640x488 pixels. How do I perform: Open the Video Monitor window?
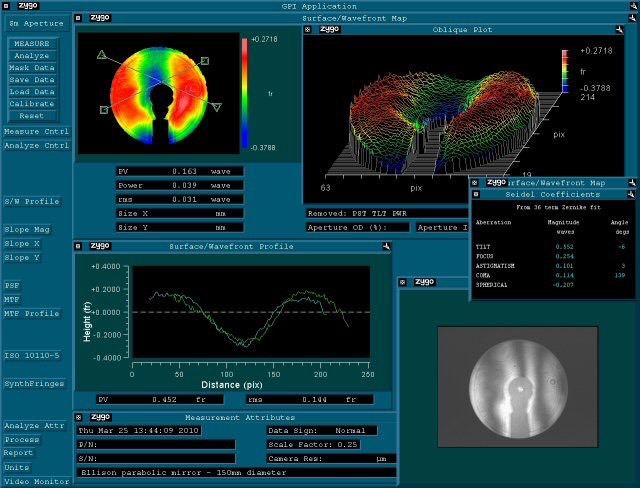(36, 481)
